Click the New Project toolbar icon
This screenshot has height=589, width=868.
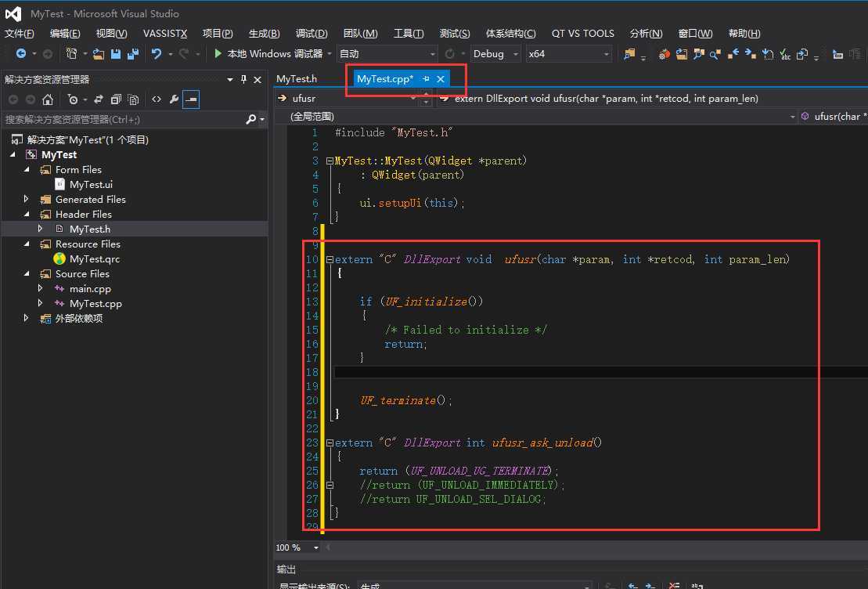pyautogui.click(x=71, y=53)
